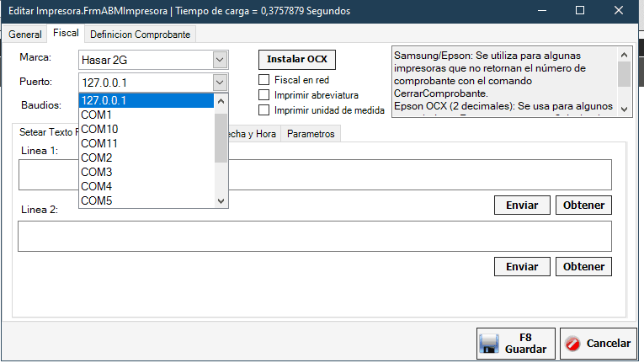Expand the Marca dropdown arrow
Viewport: 644px width, 363px height.
[x=220, y=60]
